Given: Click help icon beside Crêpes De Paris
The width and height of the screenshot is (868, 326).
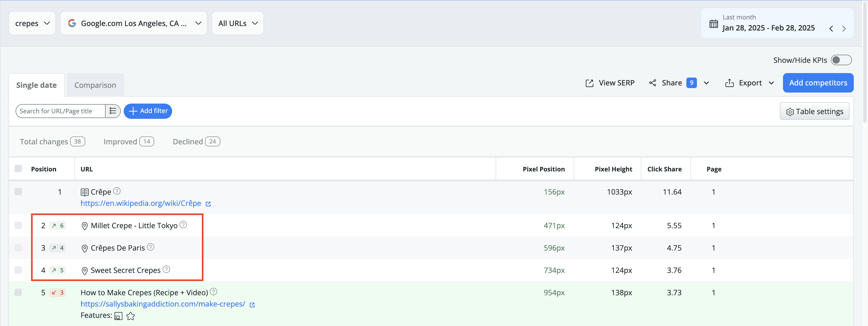Looking at the screenshot, I should pos(151,247).
